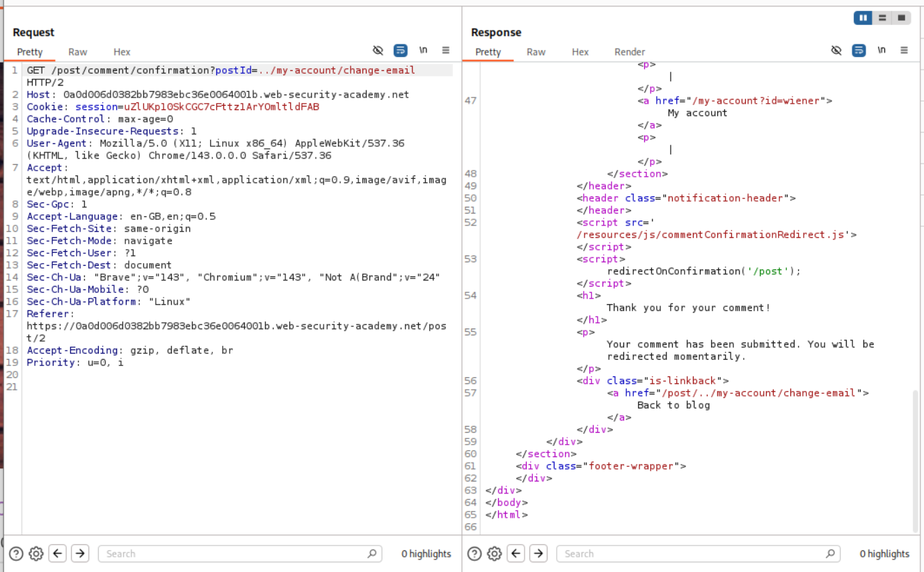924x572 pixels.
Task: Select the stacked top-bottom layout button
Action: coord(882,18)
